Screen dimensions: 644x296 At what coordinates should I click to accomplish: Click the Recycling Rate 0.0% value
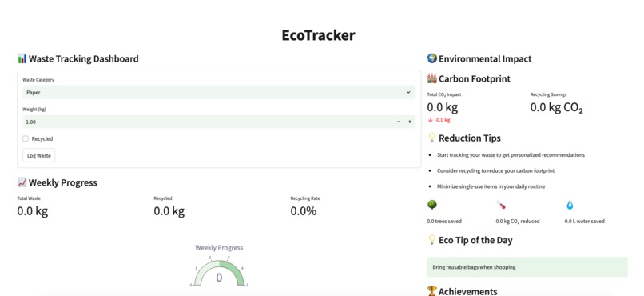point(304,211)
